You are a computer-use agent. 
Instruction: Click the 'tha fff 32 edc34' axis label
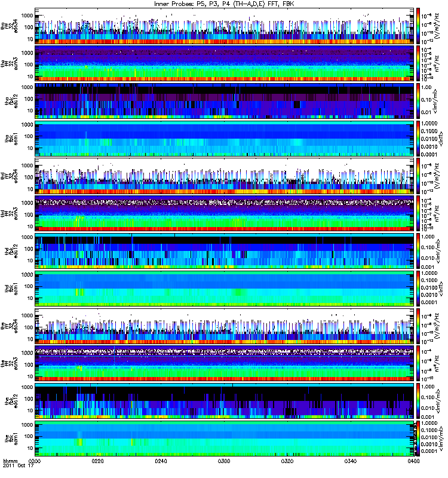pos(10,26)
